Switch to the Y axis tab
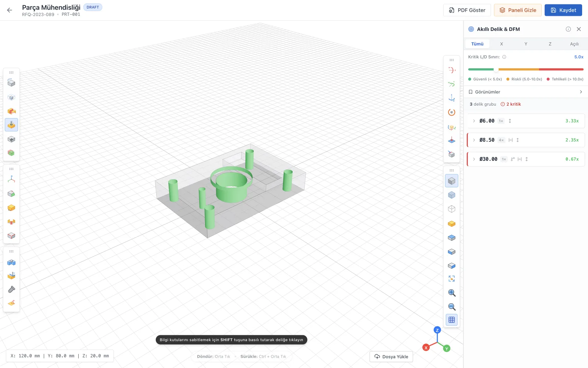 tap(526, 44)
